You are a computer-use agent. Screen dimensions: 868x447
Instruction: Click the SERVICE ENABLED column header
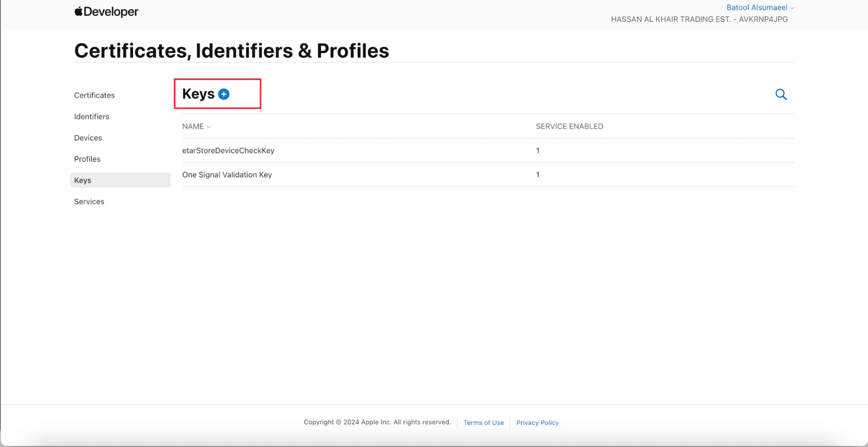pyautogui.click(x=569, y=126)
